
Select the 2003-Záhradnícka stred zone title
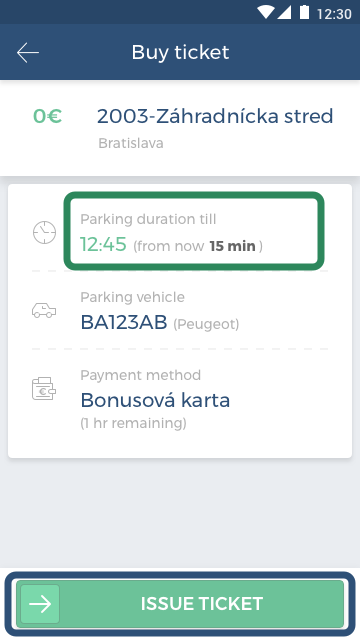click(215, 116)
